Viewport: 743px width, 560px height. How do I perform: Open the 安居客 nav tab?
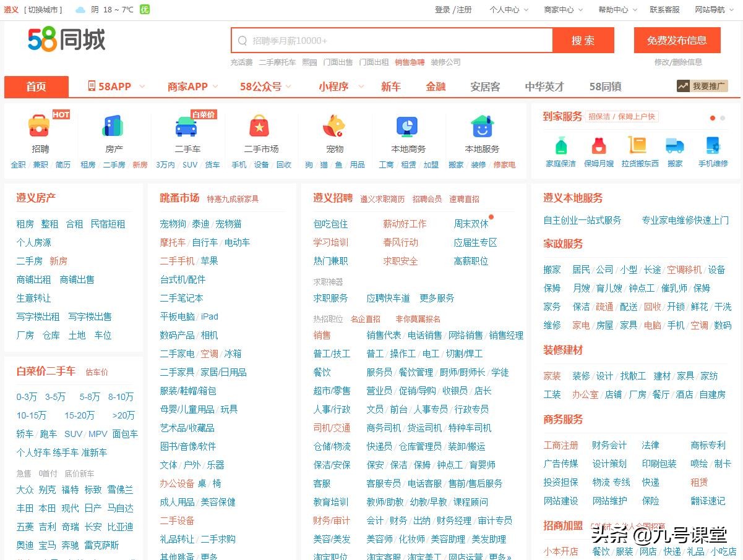pyautogui.click(x=485, y=87)
